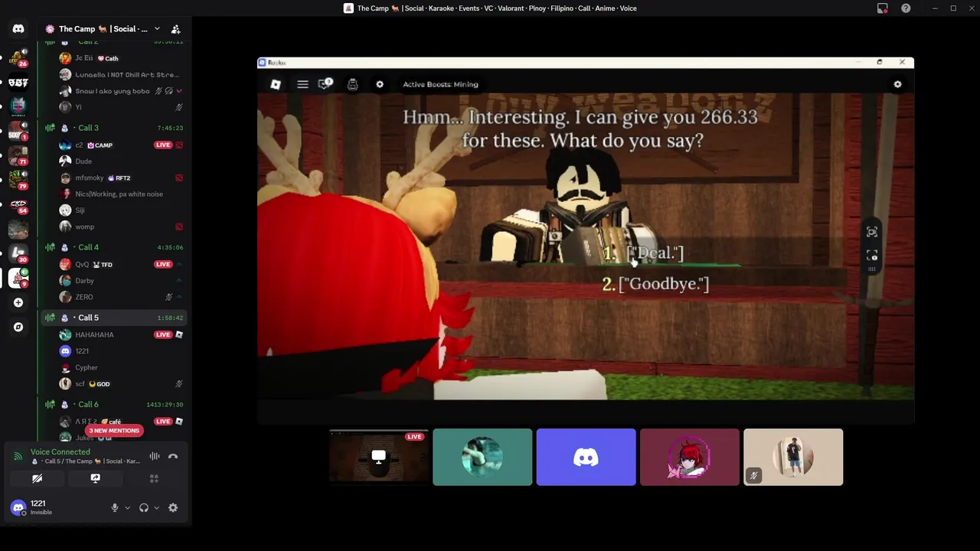The width and height of the screenshot is (980, 551).
Task: Select the LIVE stream thumbnail tile
Action: click(x=378, y=457)
